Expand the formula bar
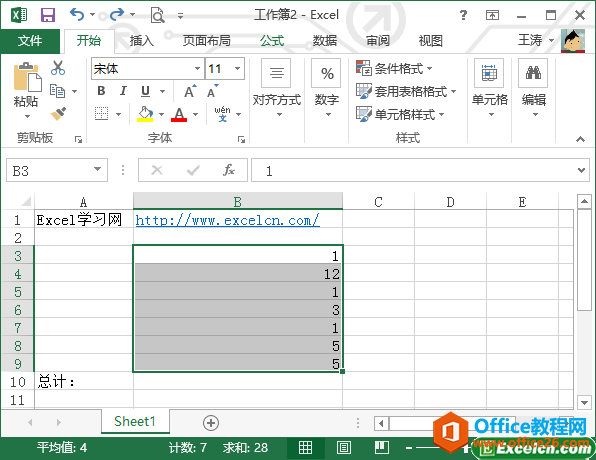Screen dimensions: 596x460 click(x=581, y=170)
